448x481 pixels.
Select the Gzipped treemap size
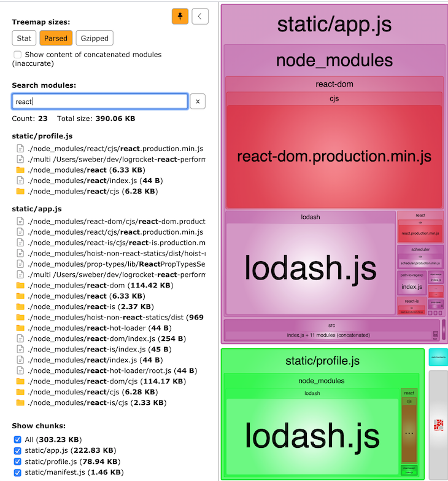tap(95, 38)
